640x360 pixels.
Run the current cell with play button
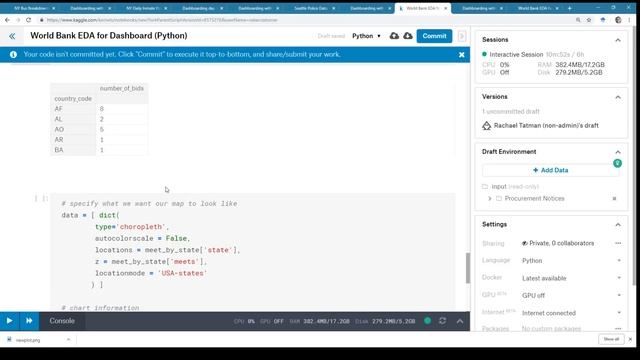tap(9, 321)
